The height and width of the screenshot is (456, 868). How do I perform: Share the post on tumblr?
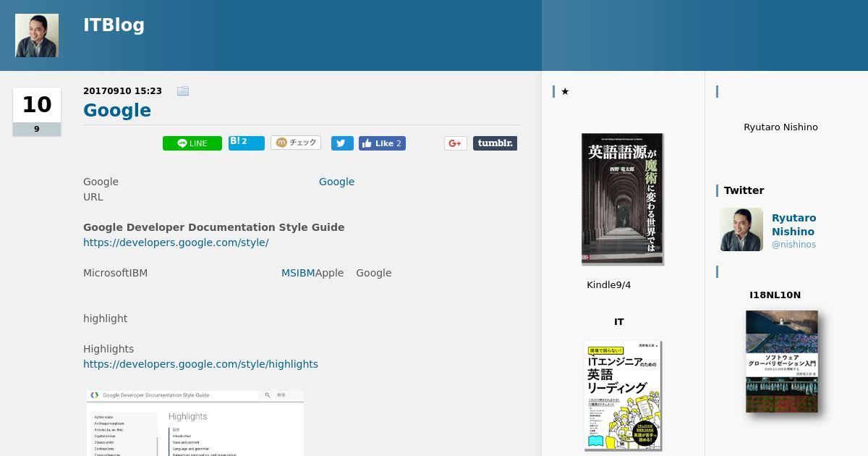(x=495, y=143)
